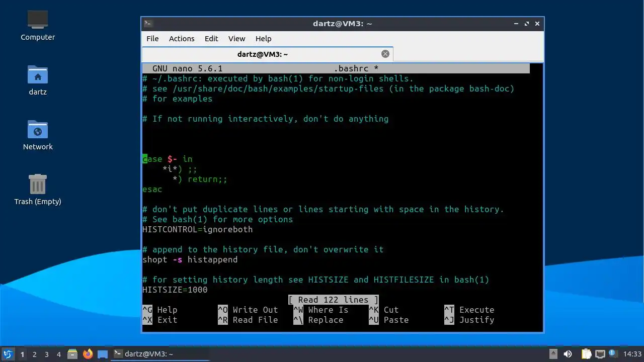Click the ^J Justify shortcut label
The width and height of the screenshot is (644, 362).
pyautogui.click(x=469, y=320)
